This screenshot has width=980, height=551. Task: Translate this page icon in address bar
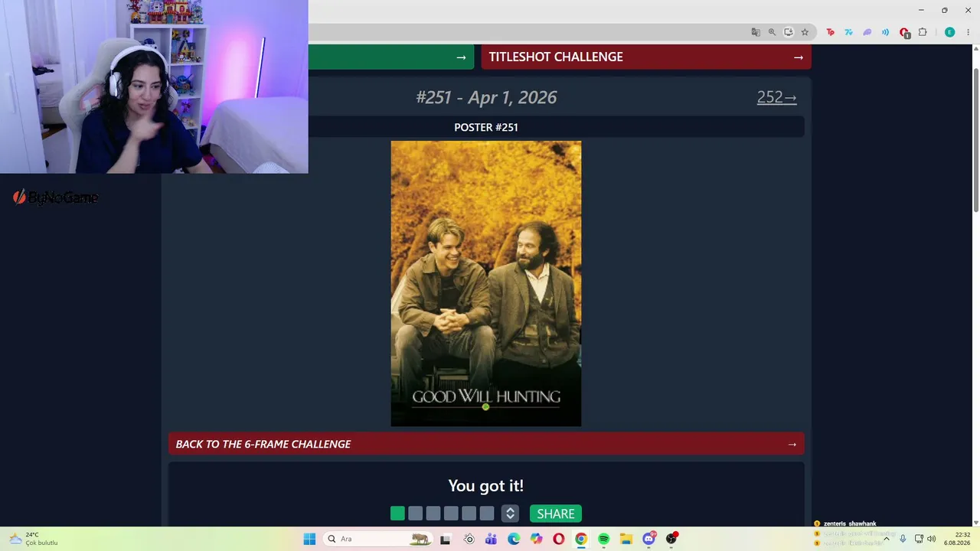click(x=756, y=32)
